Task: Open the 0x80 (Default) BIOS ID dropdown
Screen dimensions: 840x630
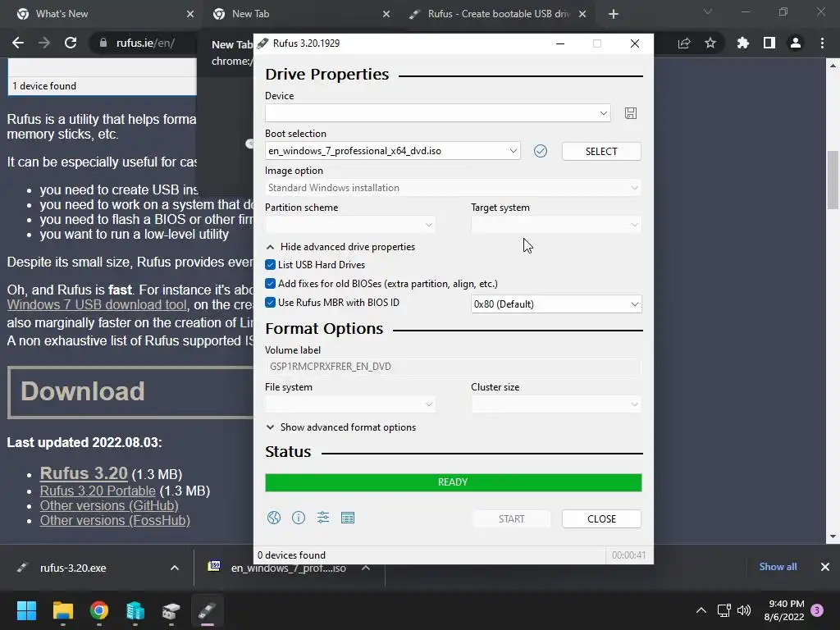Action: 556,304
